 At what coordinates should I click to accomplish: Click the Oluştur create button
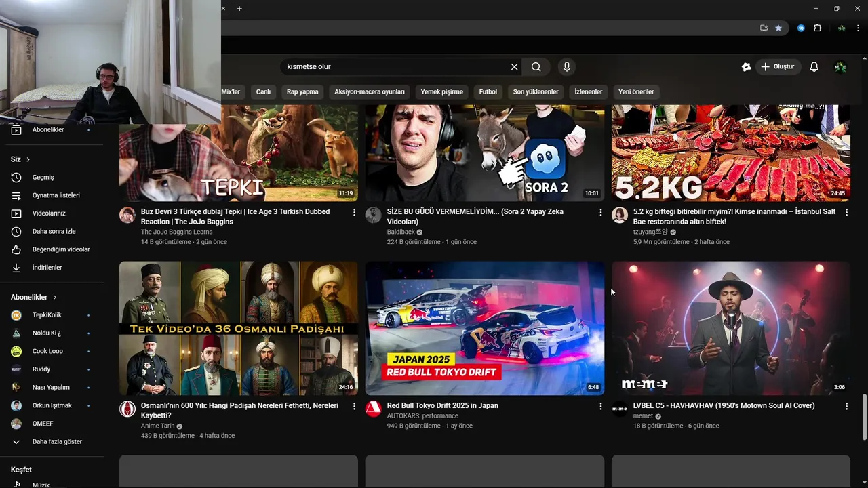(x=778, y=66)
